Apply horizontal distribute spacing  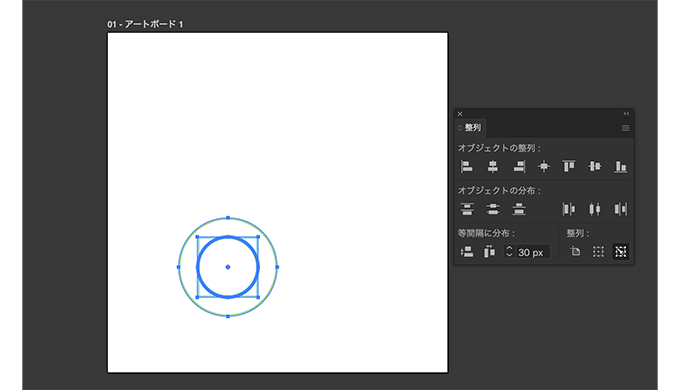coord(489,252)
